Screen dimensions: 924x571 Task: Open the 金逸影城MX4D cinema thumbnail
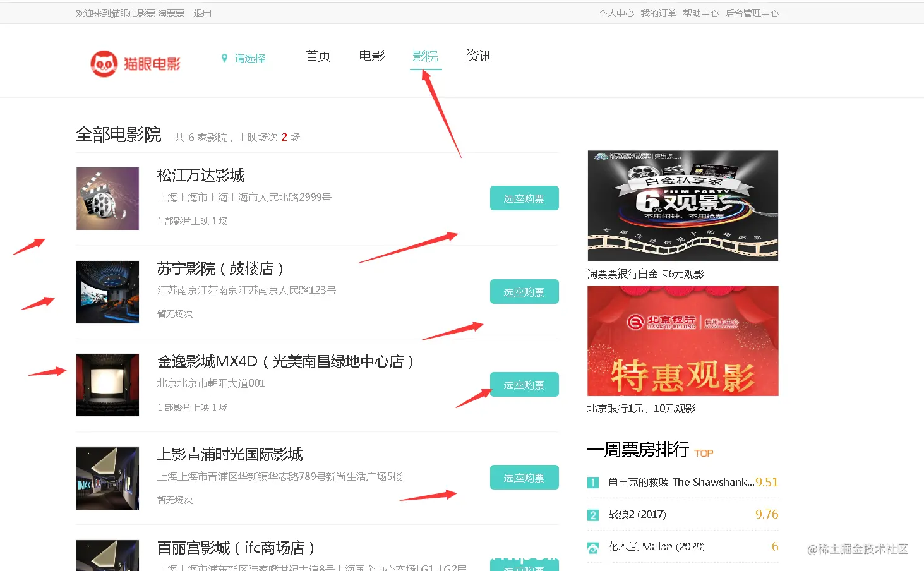pos(107,385)
